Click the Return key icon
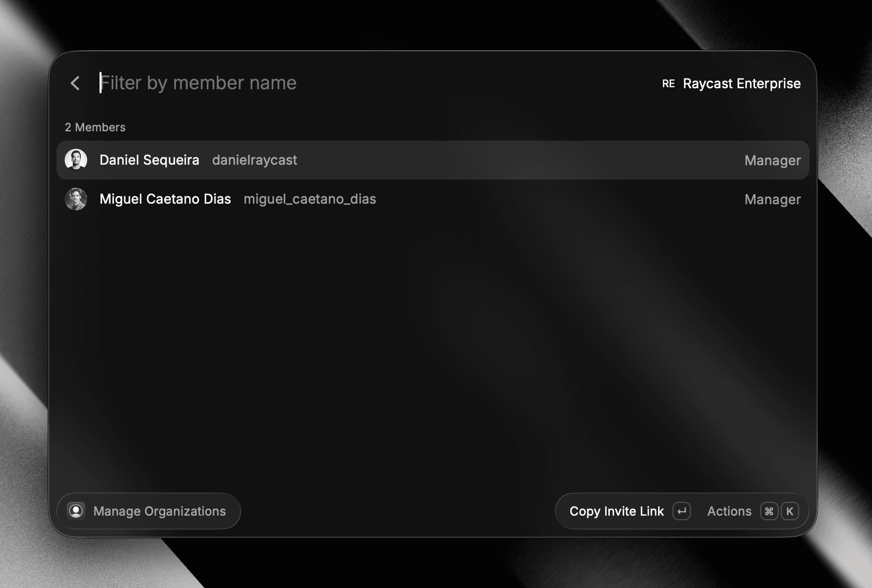 click(682, 512)
